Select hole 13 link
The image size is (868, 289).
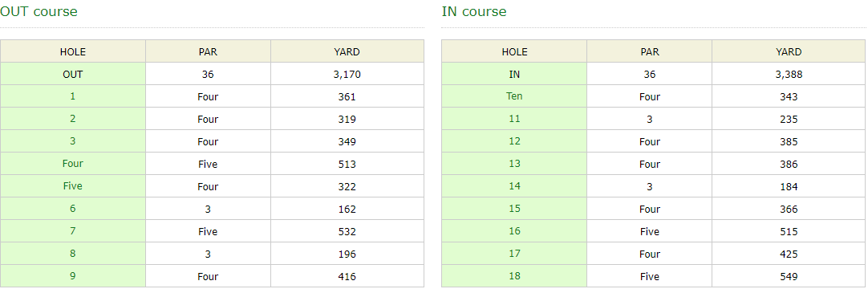pyautogui.click(x=514, y=164)
